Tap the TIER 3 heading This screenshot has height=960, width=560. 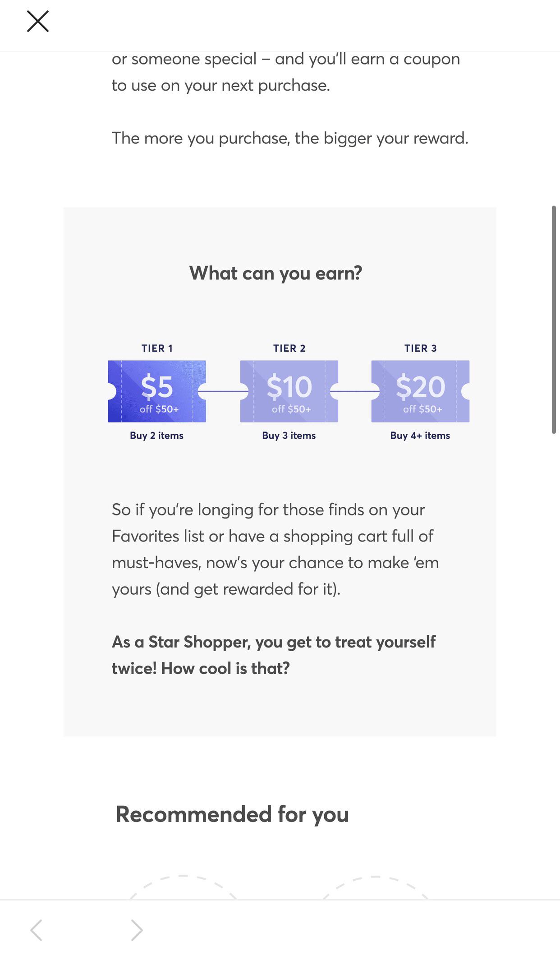click(x=420, y=348)
